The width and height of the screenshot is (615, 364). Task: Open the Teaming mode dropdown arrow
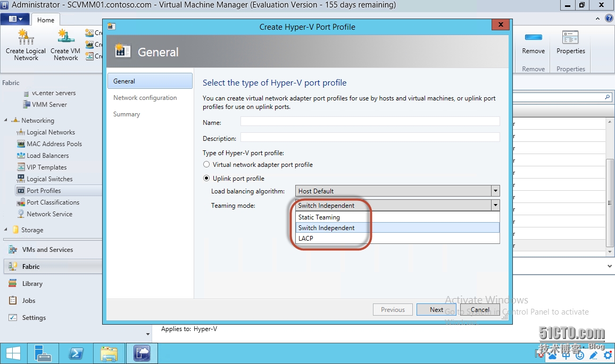pos(496,205)
